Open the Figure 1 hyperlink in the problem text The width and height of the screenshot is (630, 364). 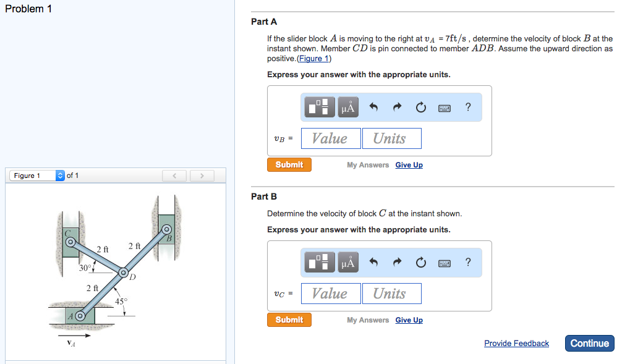tap(313, 58)
